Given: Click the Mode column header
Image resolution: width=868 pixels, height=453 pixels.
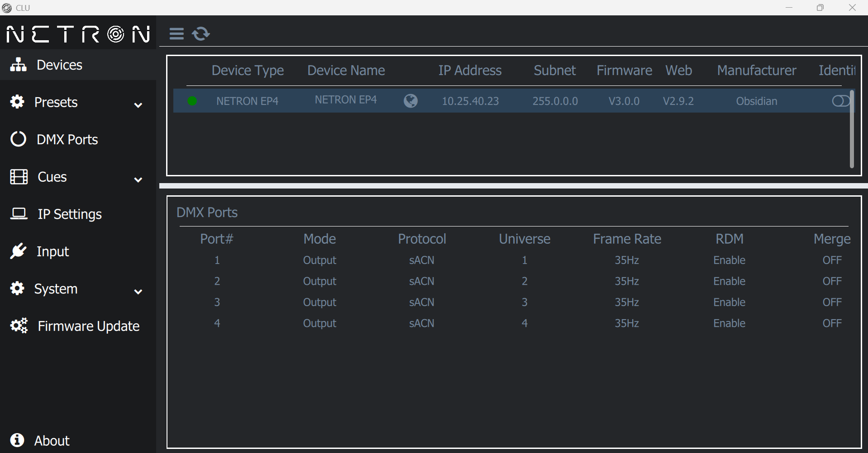Looking at the screenshot, I should (x=320, y=239).
